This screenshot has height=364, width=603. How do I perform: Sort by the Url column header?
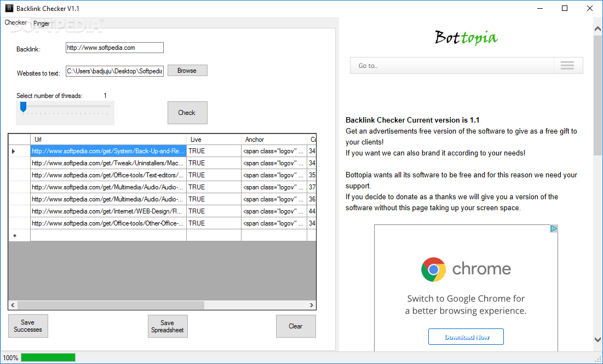coord(108,140)
